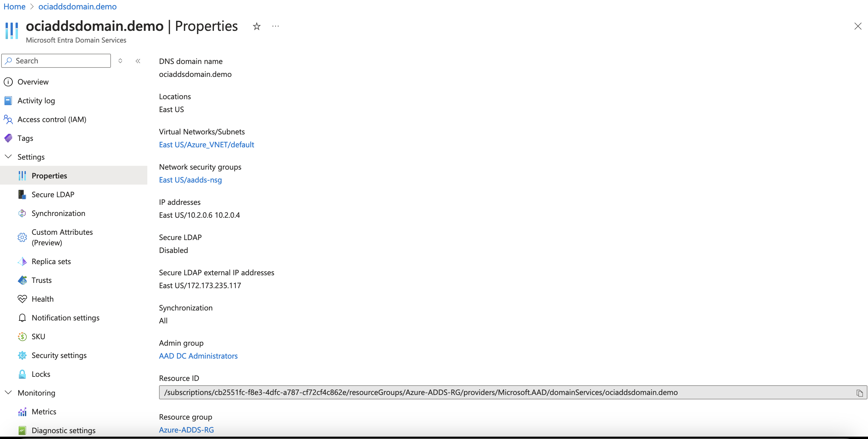Select the Trusts menu item

click(42, 280)
